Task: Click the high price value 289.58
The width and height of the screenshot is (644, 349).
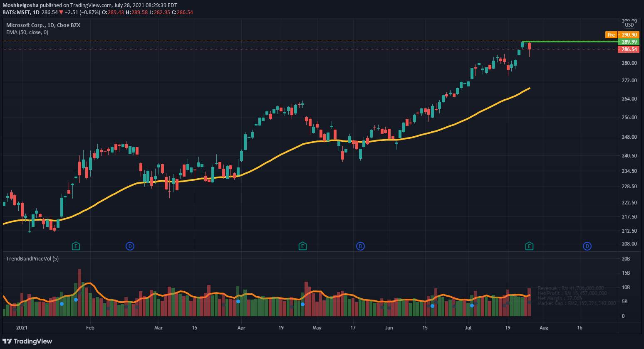Action: (139, 12)
